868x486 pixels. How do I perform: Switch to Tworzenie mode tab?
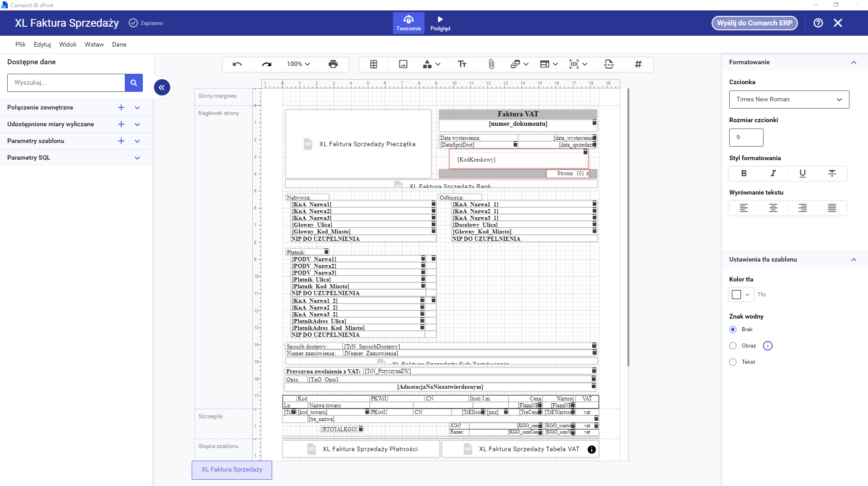tap(408, 23)
